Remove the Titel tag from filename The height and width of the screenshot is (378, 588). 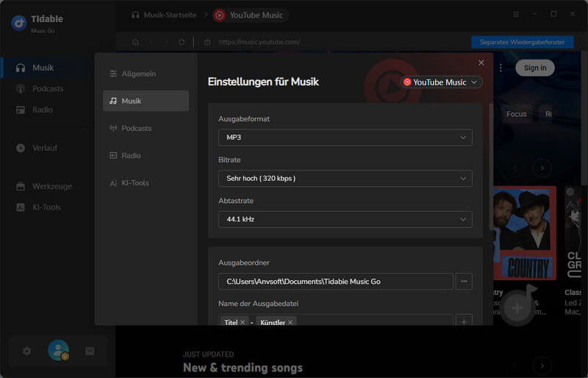pos(243,322)
